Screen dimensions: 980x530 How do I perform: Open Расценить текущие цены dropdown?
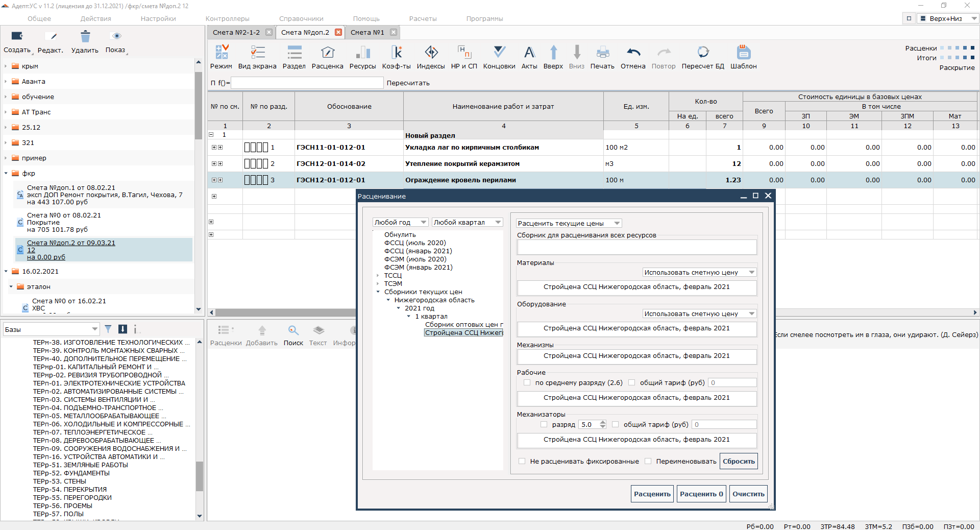pos(569,223)
